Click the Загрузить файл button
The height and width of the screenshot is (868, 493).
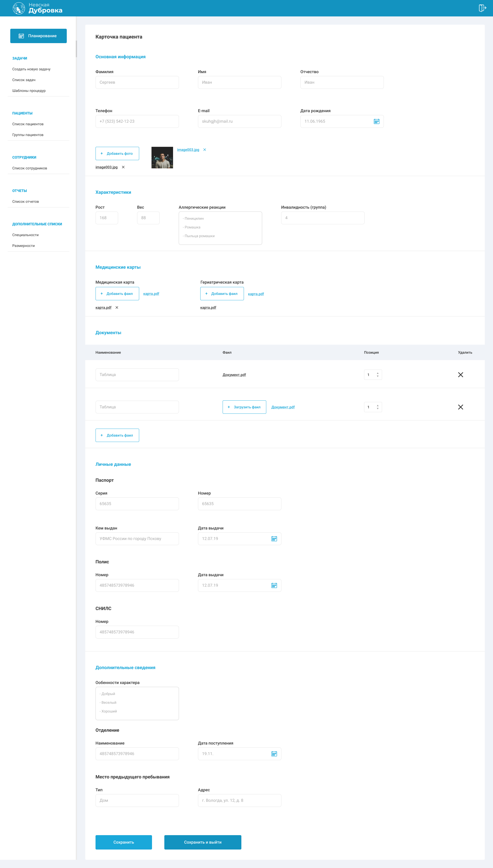click(x=244, y=407)
